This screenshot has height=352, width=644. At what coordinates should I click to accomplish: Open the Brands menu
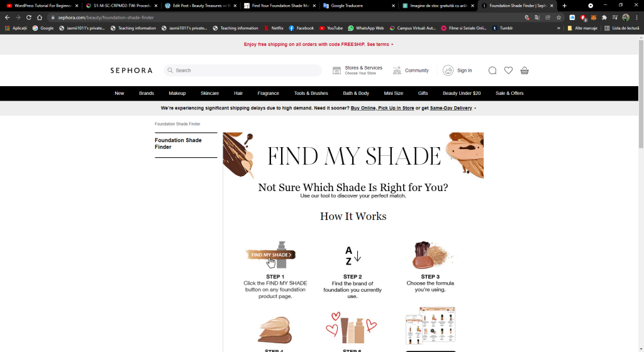click(146, 94)
